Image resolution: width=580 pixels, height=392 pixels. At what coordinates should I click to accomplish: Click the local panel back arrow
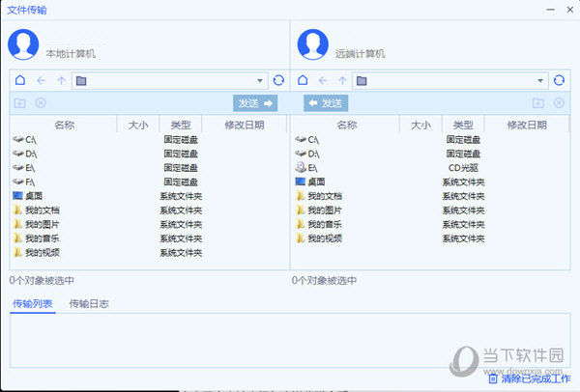41,81
